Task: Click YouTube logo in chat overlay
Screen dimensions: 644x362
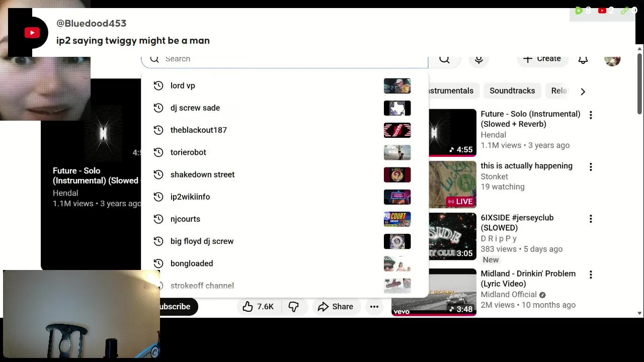Action: tap(32, 33)
